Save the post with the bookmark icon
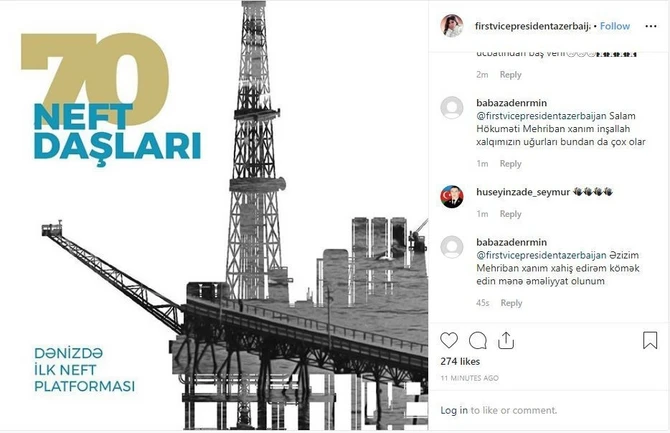The image size is (670, 433). click(x=650, y=341)
